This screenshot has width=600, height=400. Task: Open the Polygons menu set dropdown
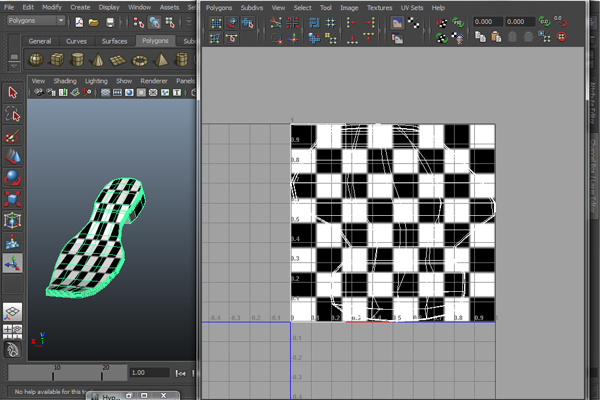36,21
